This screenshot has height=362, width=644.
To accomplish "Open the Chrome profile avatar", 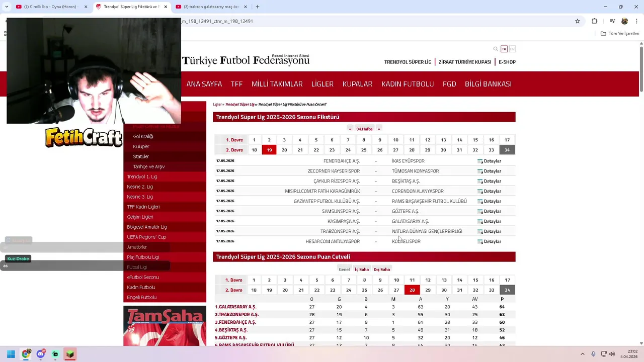I will tap(624, 21).
